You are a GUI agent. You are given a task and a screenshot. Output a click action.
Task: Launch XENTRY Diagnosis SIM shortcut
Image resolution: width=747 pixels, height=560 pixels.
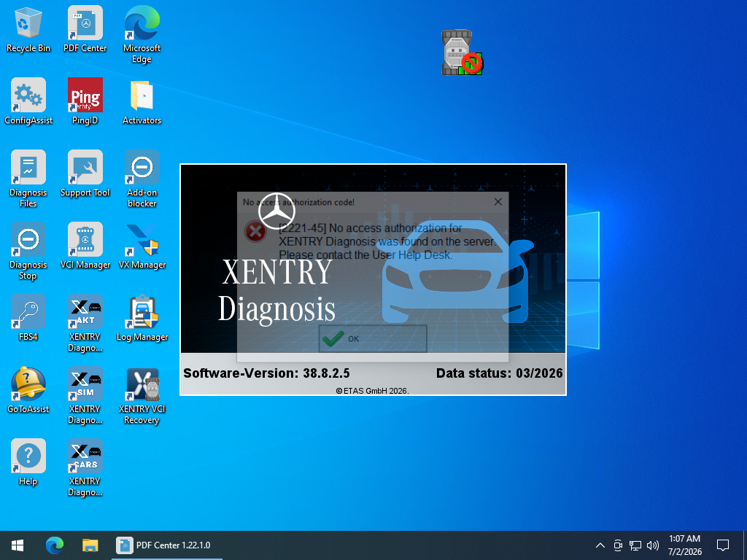85,396
